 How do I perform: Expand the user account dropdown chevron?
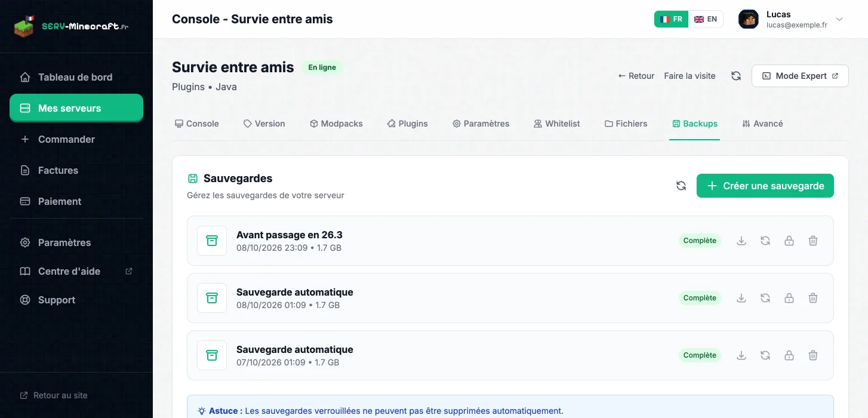coord(839,19)
